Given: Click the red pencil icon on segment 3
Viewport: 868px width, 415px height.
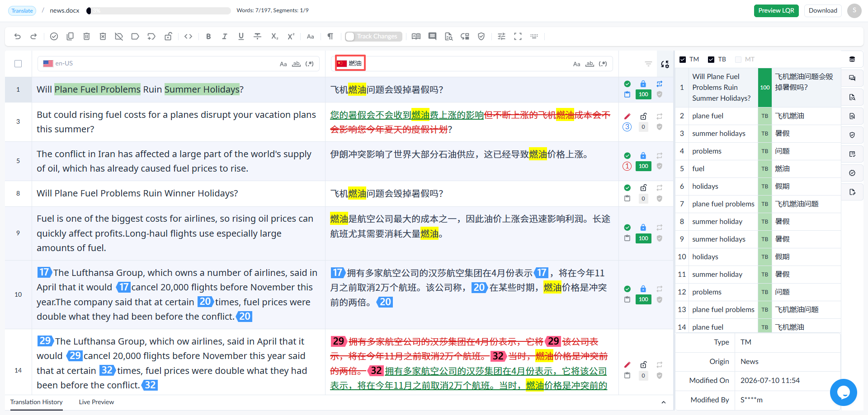Looking at the screenshot, I should 627,116.
